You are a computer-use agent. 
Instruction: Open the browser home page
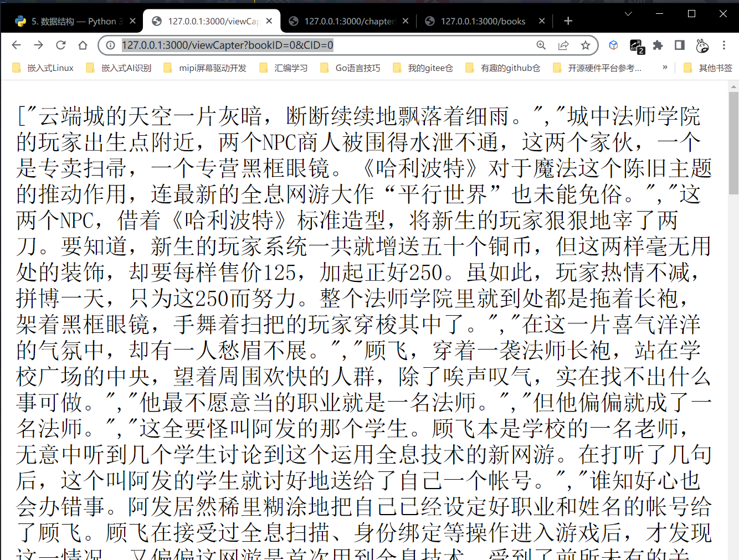tap(83, 45)
